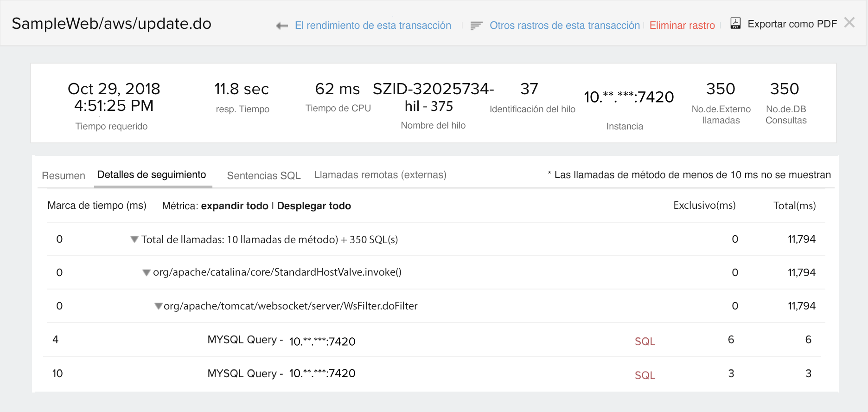Open 'Otros rastros de esta transacción' link
This screenshot has width=868, height=412.
tap(564, 26)
